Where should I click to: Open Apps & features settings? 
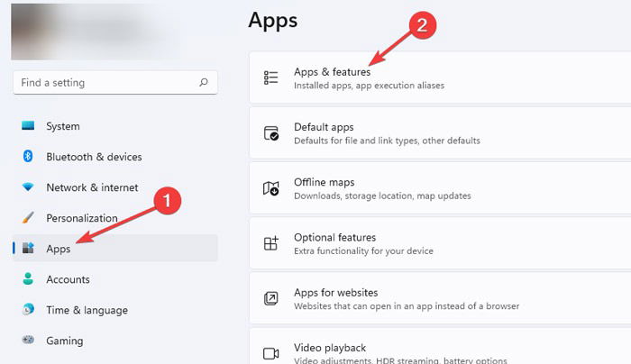440,77
